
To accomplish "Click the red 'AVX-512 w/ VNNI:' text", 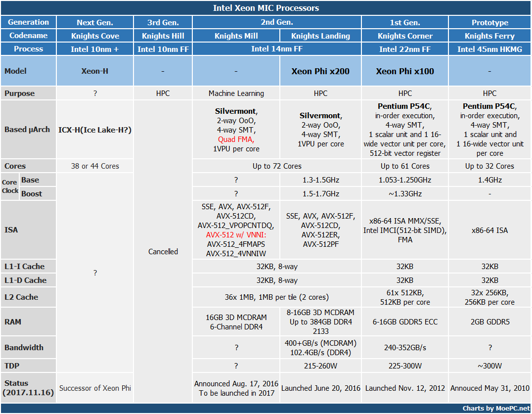I will [236, 235].
